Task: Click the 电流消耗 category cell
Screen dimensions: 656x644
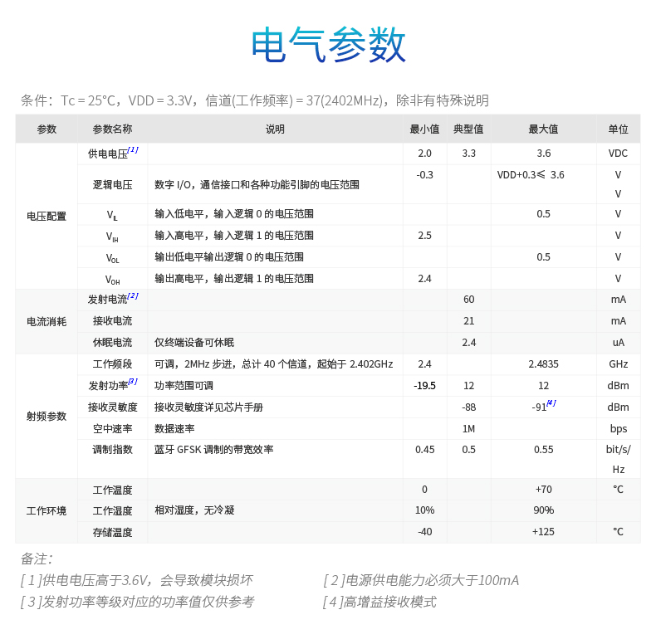Action: [47, 321]
